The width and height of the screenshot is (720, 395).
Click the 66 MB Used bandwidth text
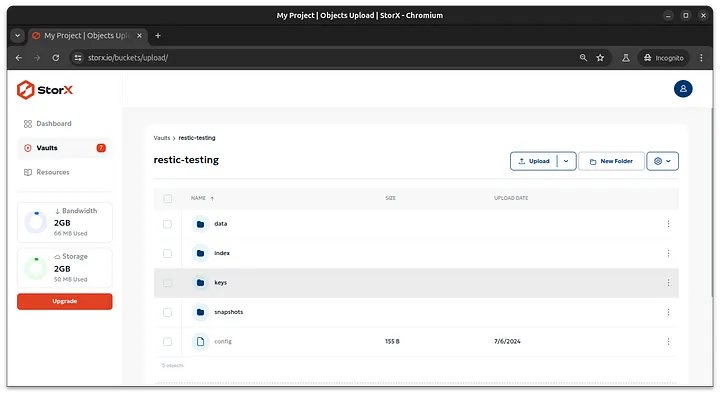point(70,233)
